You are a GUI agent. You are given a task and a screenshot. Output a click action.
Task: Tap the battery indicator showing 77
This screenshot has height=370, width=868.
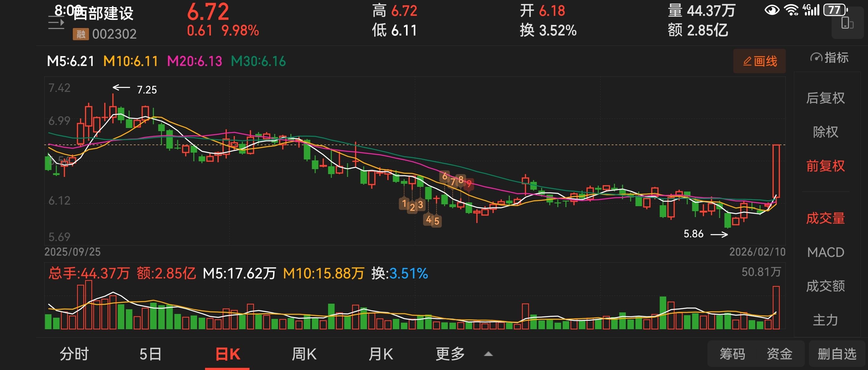[x=835, y=10]
